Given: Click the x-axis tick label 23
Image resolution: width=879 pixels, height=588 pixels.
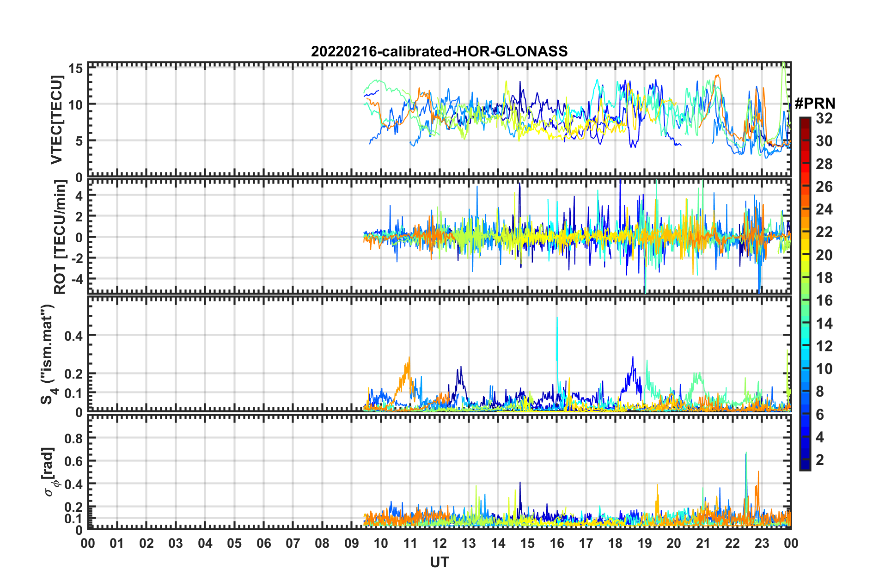Looking at the screenshot, I should (x=762, y=543).
